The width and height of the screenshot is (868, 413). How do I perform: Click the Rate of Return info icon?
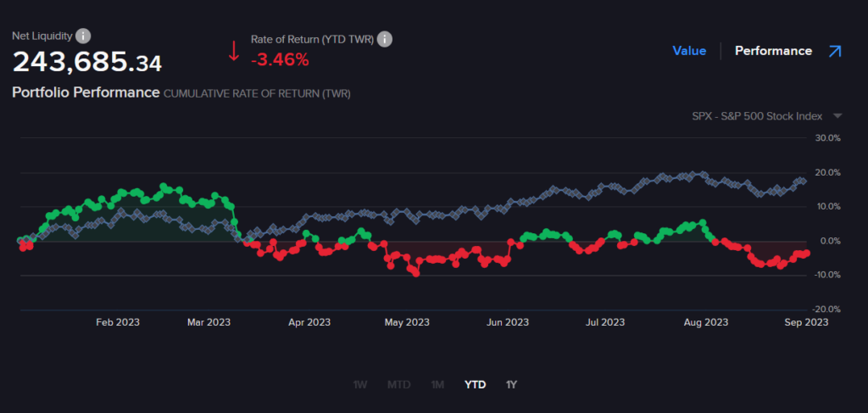pyautogui.click(x=385, y=39)
